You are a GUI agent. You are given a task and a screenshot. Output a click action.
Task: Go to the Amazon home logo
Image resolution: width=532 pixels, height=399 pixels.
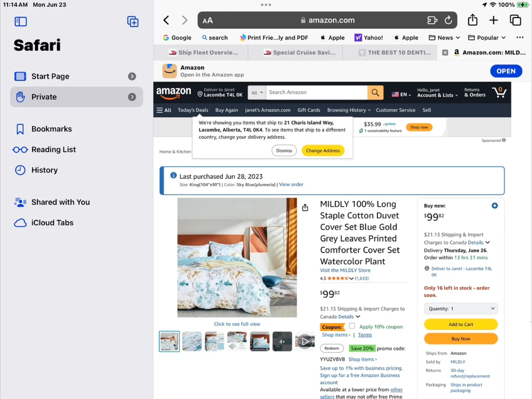point(174,92)
